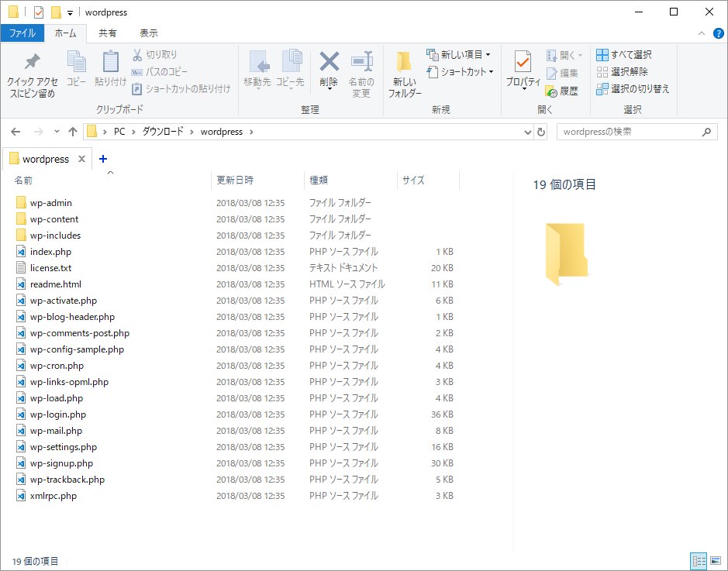The height and width of the screenshot is (571, 728).
Task: Choose Deselect All in ribbon
Action: coord(622,72)
